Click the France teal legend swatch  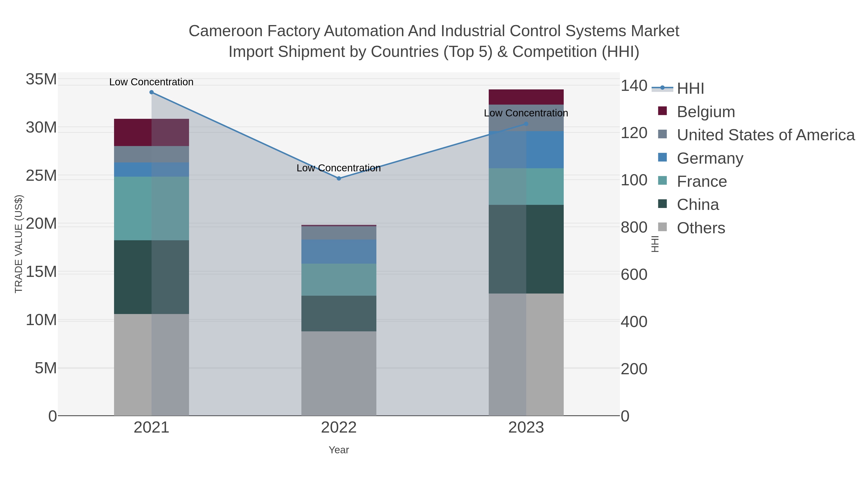663,180
